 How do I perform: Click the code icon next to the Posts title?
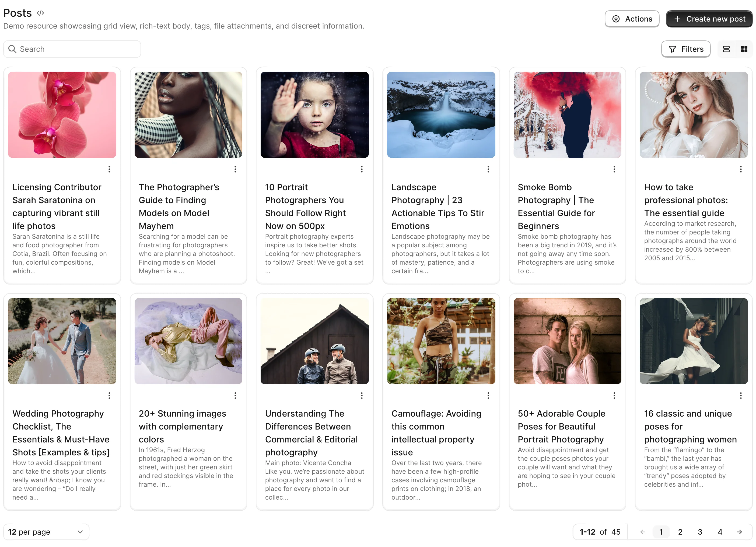click(x=40, y=13)
